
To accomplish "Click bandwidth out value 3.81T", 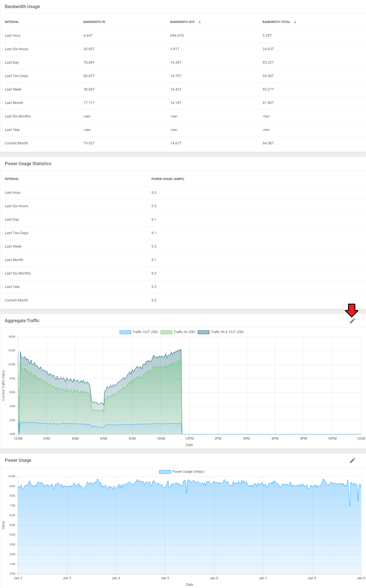I will [175, 49].
